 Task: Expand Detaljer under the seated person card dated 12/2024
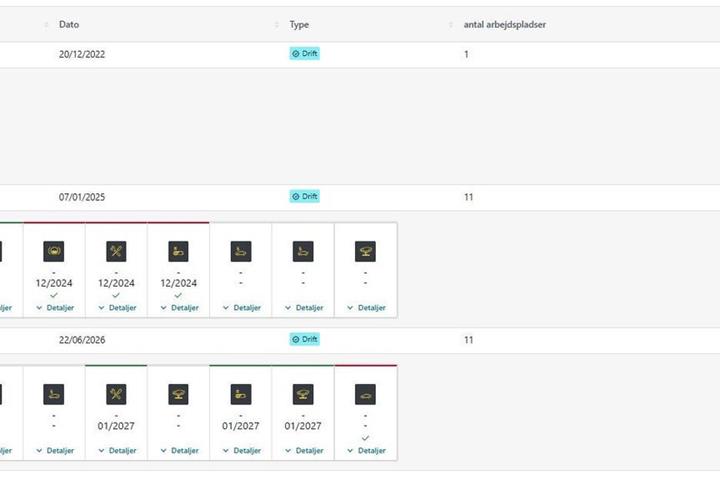point(180,308)
